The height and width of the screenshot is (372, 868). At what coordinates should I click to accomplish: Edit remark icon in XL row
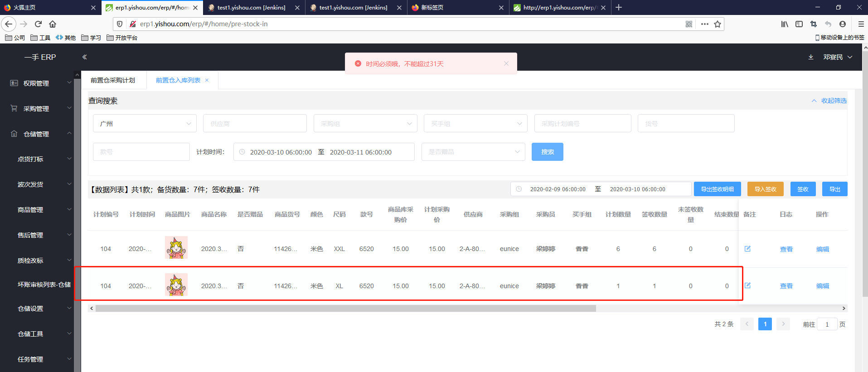pyautogui.click(x=748, y=285)
